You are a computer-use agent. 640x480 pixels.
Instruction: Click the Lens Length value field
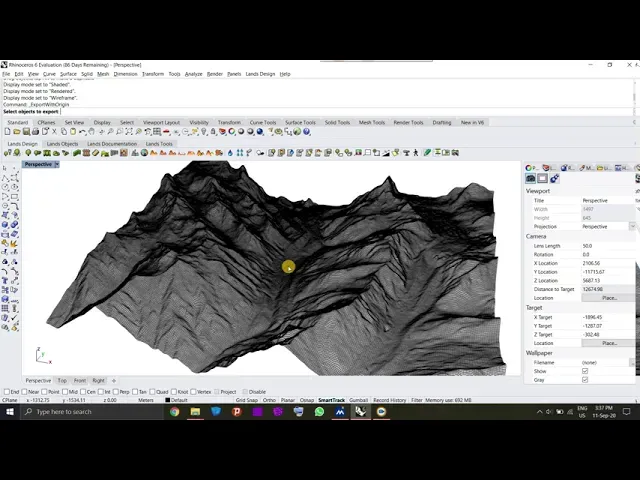pyautogui.click(x=605, y=246)
